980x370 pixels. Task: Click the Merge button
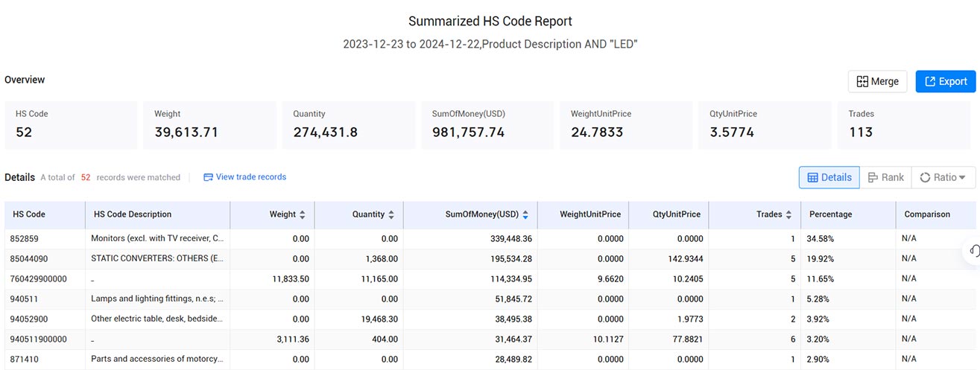[x=877, y=81]
